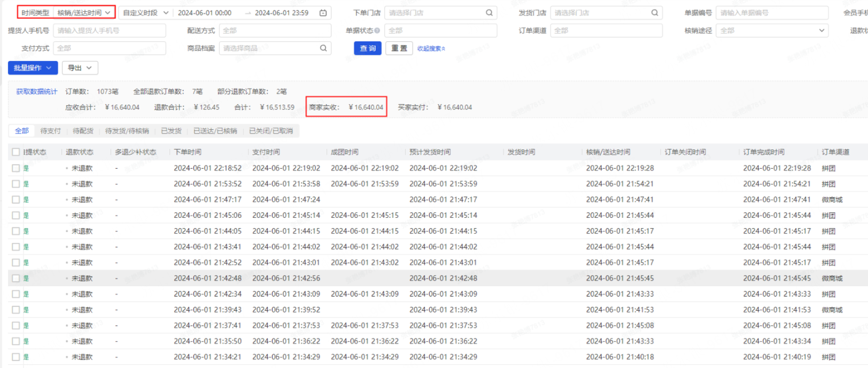Viewport: 868px width, 368px height.
Task: Click the 订单渠道 column header
Action: coord(835,152)
